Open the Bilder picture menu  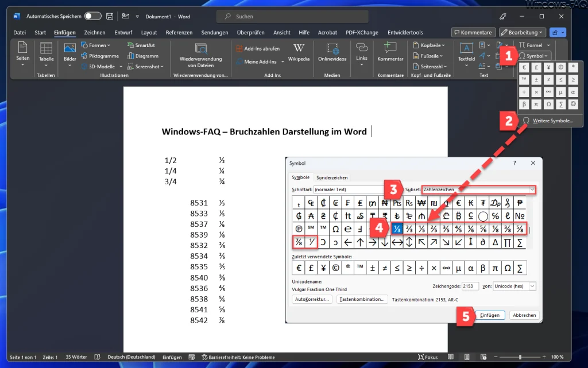(69, 55)
